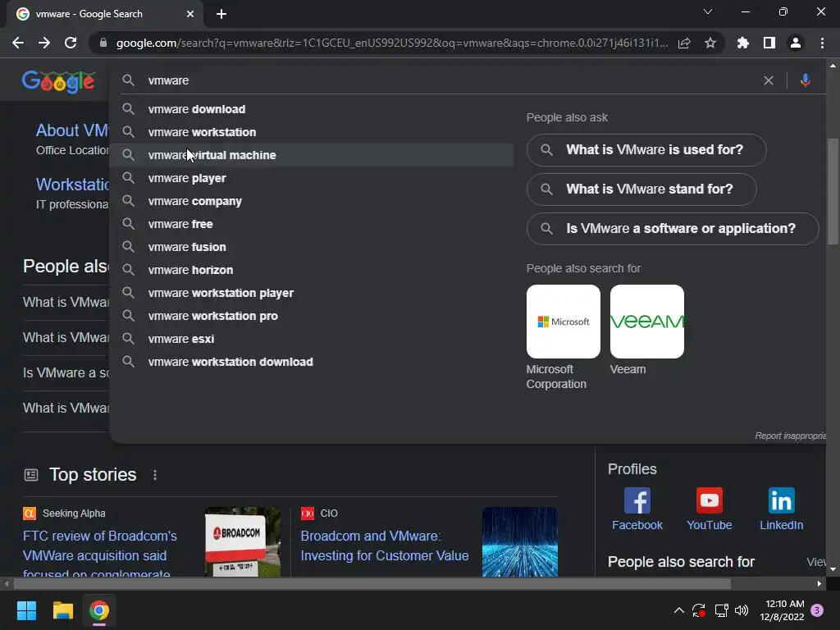
Task: Show hidden tray icons chevron
Action: 678,610
